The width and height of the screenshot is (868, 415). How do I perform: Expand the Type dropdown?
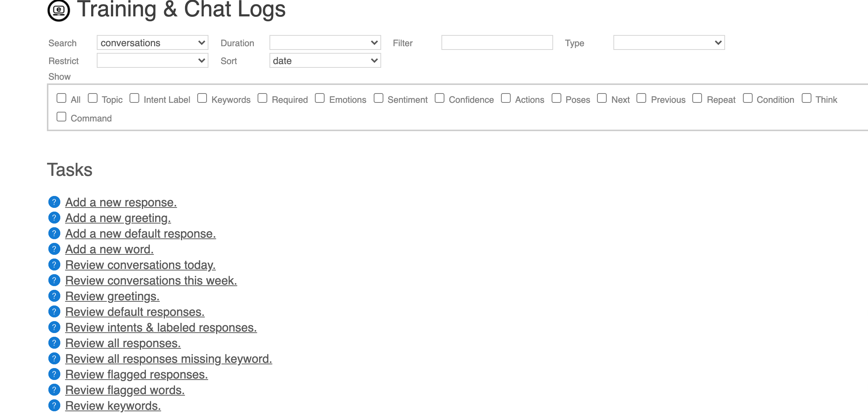(x=669, y=42)
